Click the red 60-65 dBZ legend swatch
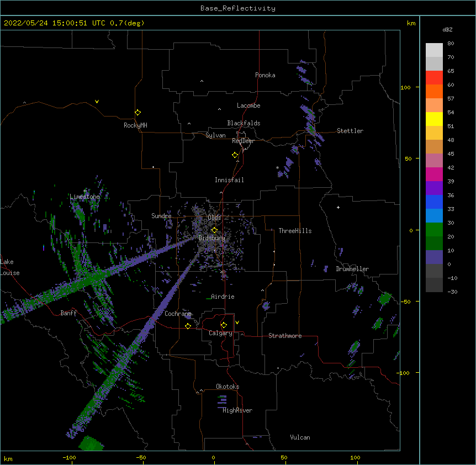Image resolution: width=476 pixels, height=465 pixels. [x=434, y=77]
